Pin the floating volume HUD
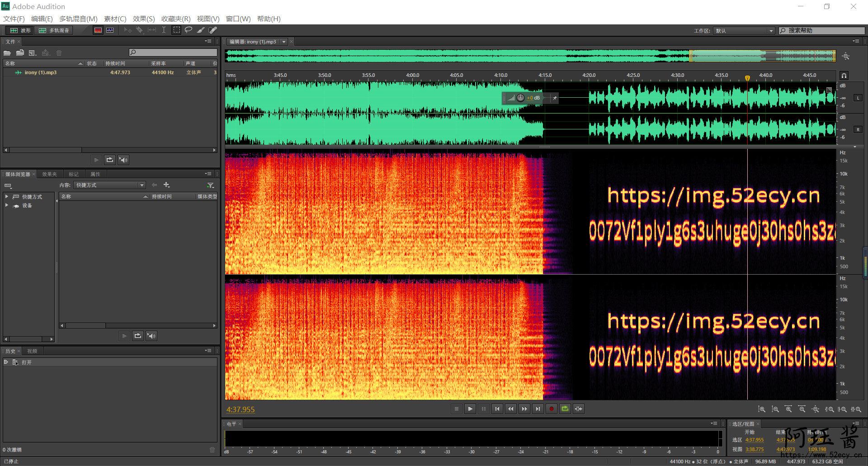 pyautogui.click(x=555, y=98)
